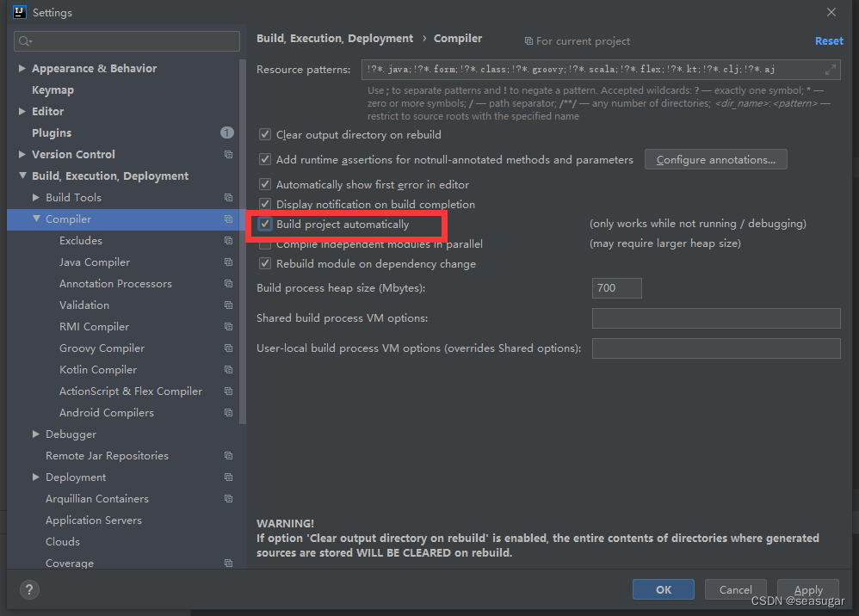Image resolution: width=859 pixels, height=616 pixels.
Task: Expand the Debugger node arrow
Action: [35, 434]
